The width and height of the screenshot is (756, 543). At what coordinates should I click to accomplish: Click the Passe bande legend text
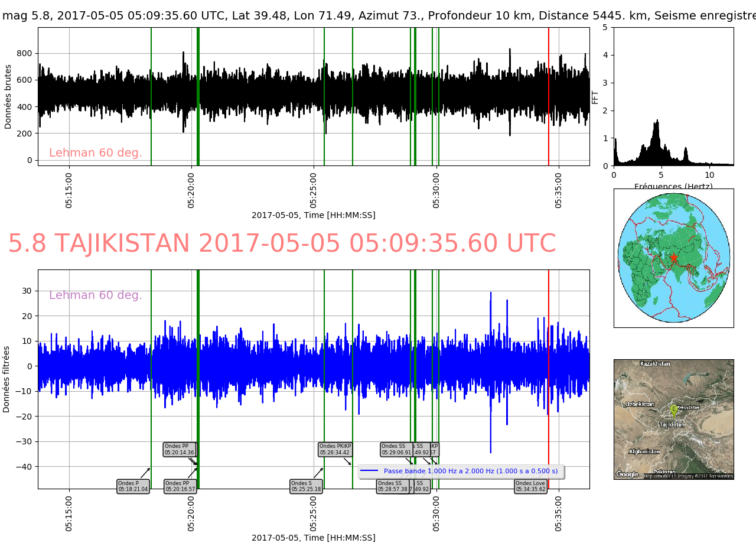(470, 471)
